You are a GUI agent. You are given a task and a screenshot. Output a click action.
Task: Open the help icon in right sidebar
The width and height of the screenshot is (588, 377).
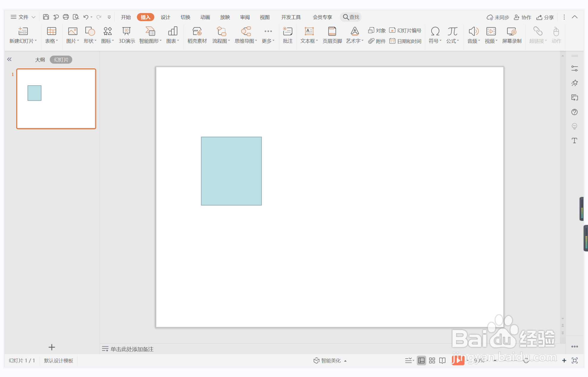coord(574,112)
